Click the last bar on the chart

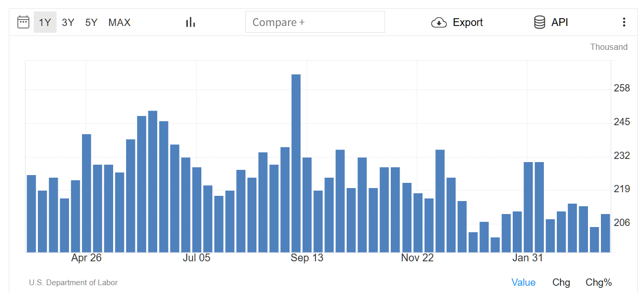click(x=605, y=233)
